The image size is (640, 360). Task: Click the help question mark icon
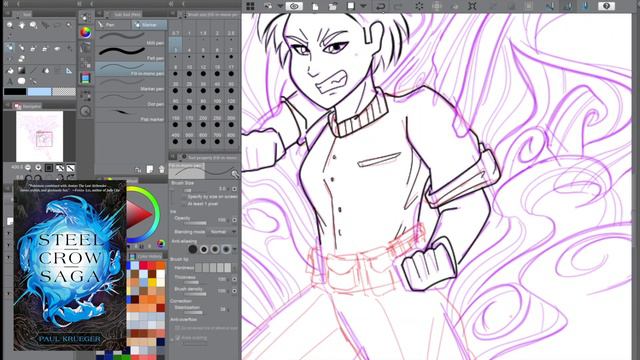click(x=607, y=6)
